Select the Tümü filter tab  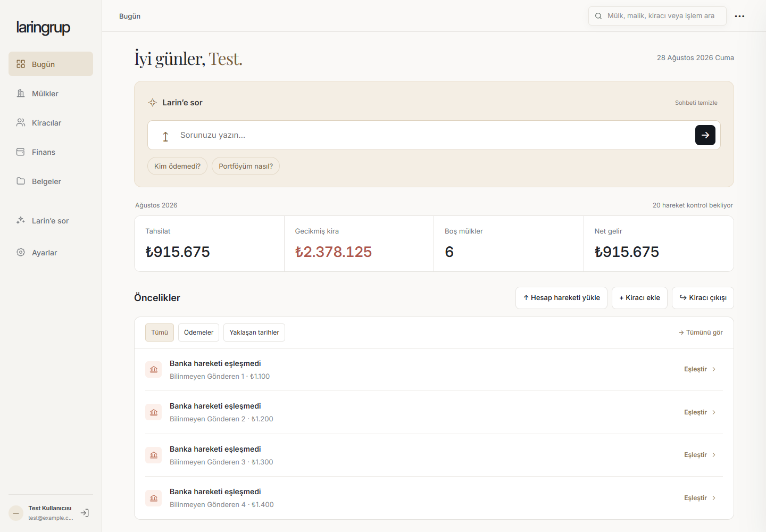160,332
